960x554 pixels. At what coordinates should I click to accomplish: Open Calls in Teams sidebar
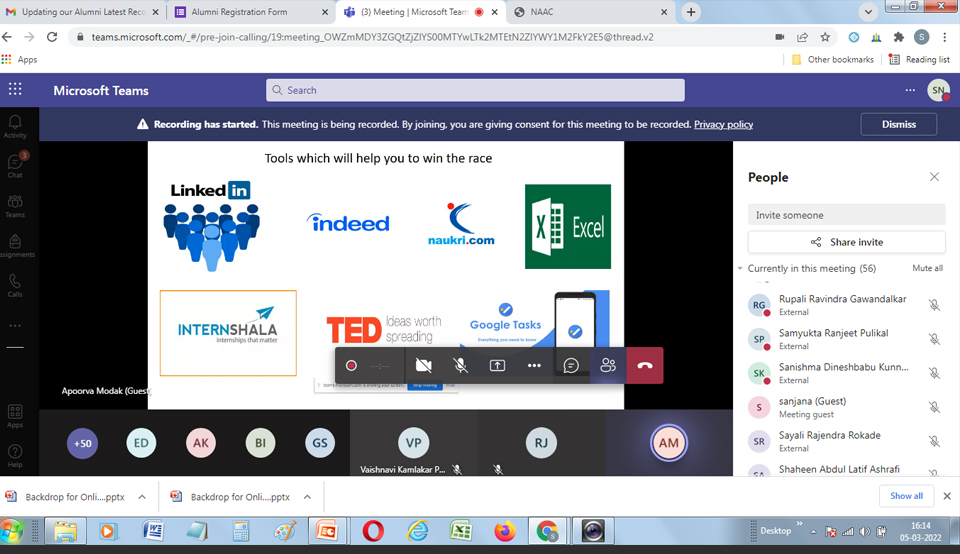[x=15, y=286]
